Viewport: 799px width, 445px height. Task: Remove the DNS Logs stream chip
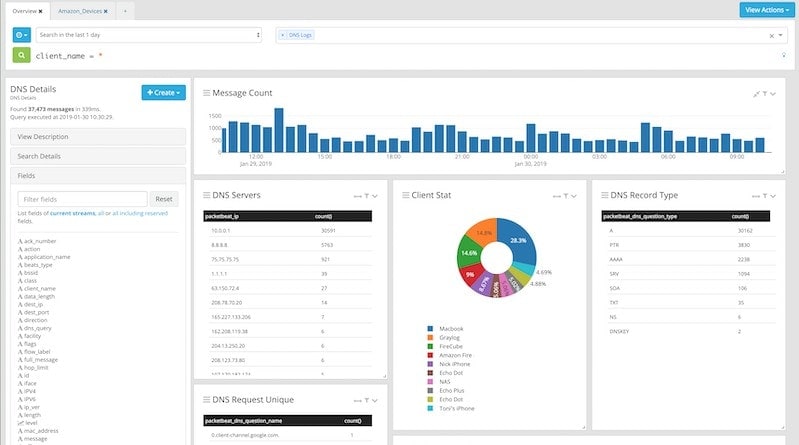[283, 35]
